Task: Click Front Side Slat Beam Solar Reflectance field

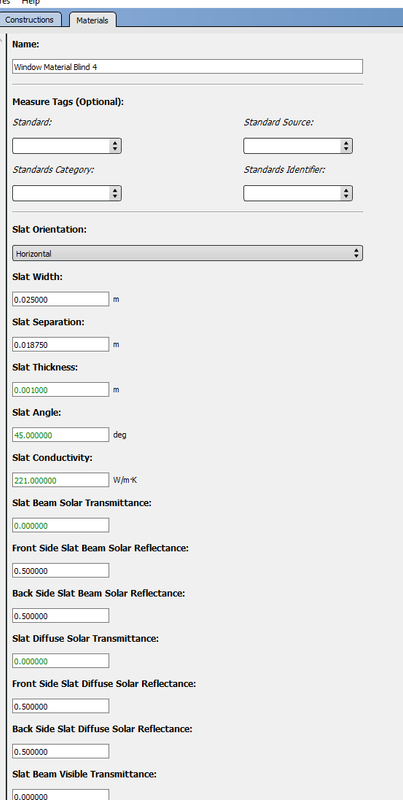Action: click(61, 570)
